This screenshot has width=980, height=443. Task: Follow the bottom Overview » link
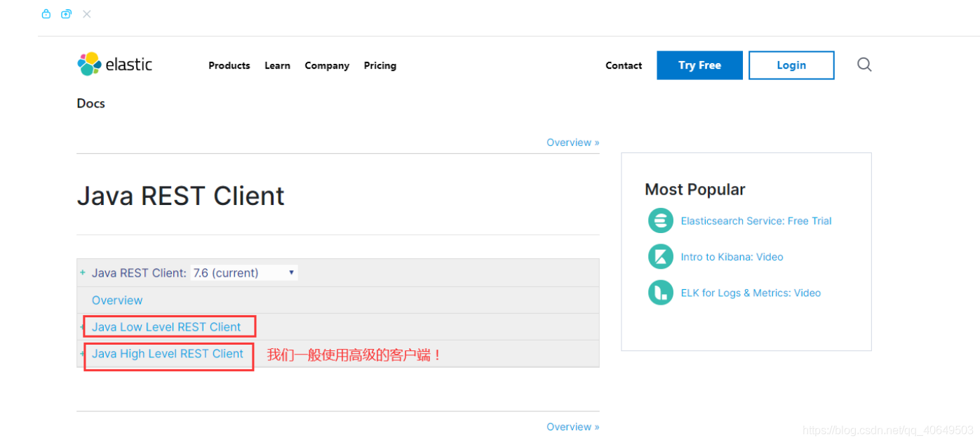coord(573,427)
